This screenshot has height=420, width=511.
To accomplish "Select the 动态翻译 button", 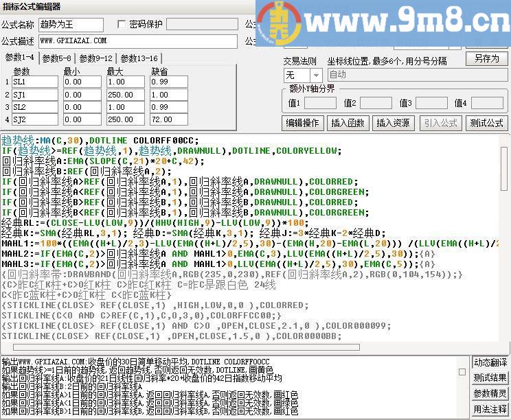I will tap(490, 363).
